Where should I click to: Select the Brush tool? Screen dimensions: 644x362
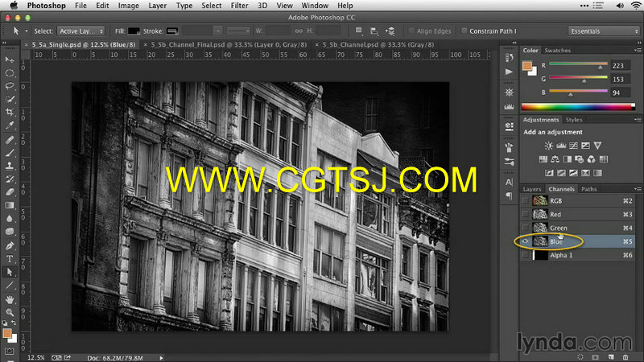tap(10, 153)
